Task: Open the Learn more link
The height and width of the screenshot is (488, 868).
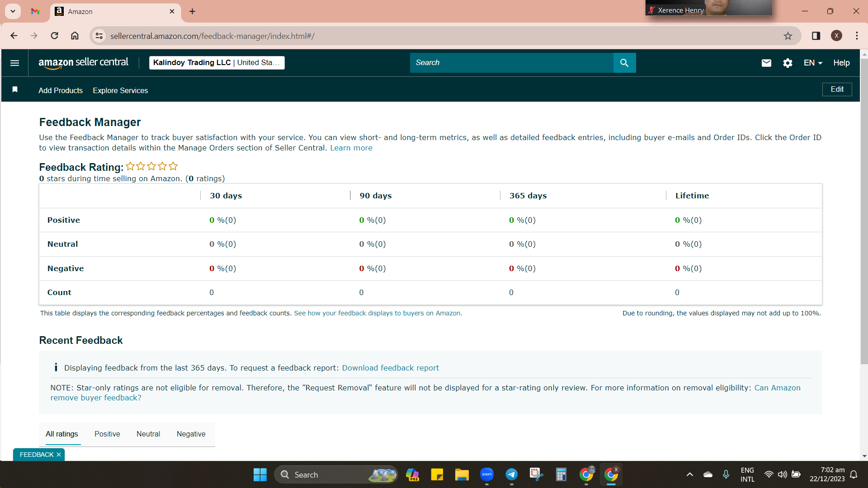Action: pyautogui.click(x=351, y=148)
